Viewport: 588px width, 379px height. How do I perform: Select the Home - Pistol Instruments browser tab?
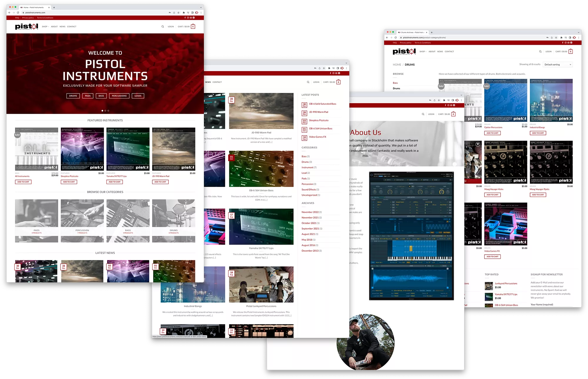(x=35, y=7)
